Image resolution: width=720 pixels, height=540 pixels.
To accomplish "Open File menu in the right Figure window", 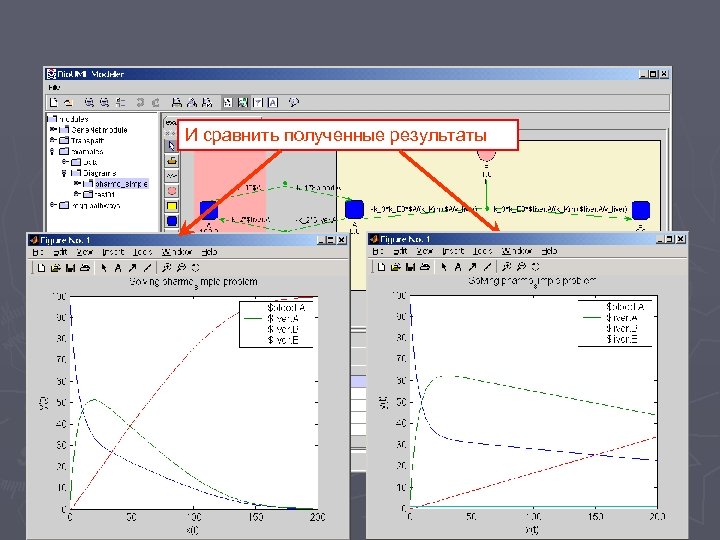I will pyautogui.click(x=377, y=251).
